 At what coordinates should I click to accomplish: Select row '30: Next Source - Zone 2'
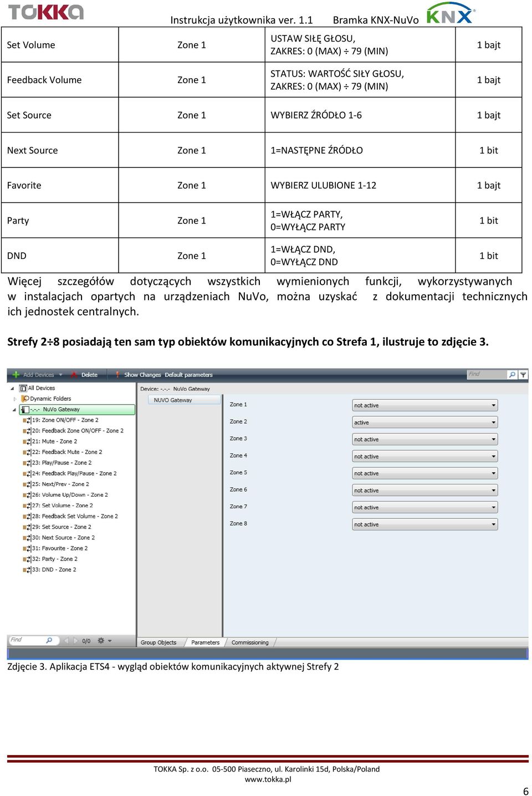coord(63,538)
